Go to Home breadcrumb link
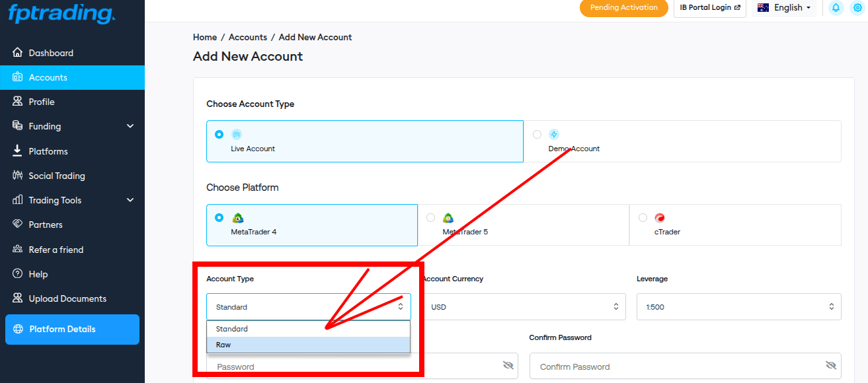Viewport: 868px width, 383px height. click(205, 37)
